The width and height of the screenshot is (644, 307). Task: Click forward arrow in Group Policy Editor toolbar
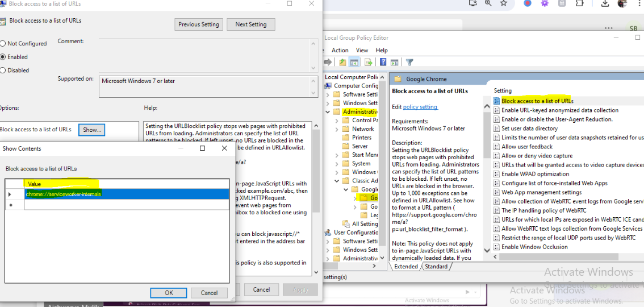[x=328, y=62]
